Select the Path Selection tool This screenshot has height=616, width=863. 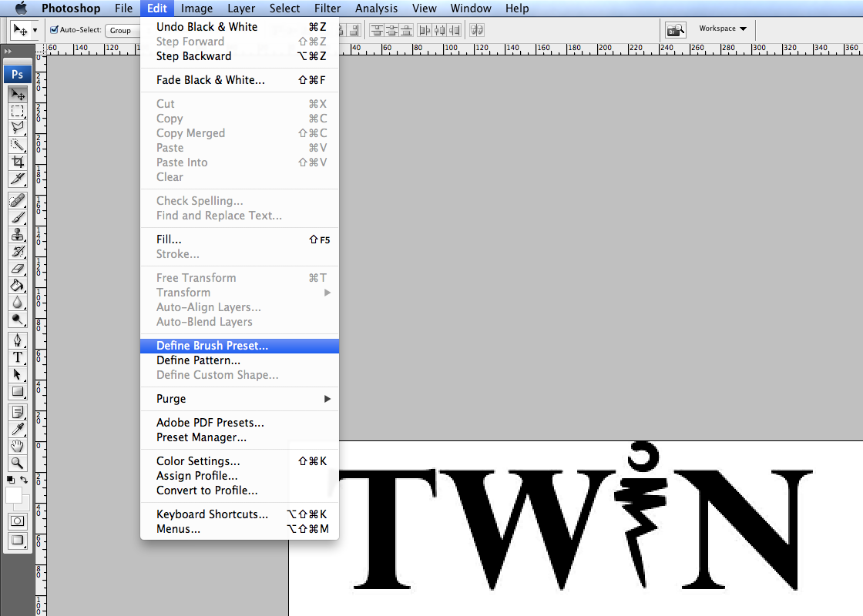pos(18,374)
